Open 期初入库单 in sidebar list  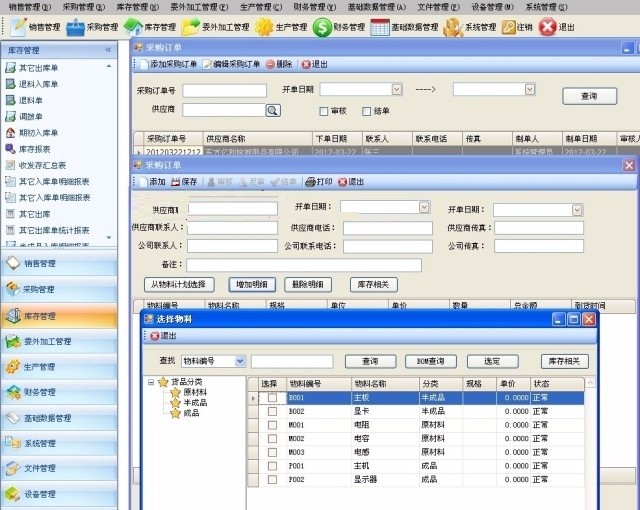pos(38,133)
